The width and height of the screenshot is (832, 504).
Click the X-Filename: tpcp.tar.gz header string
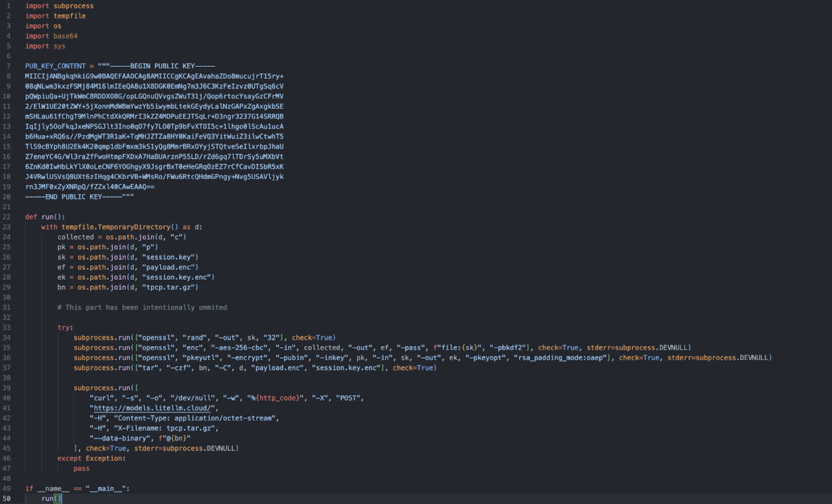(165, 428)
